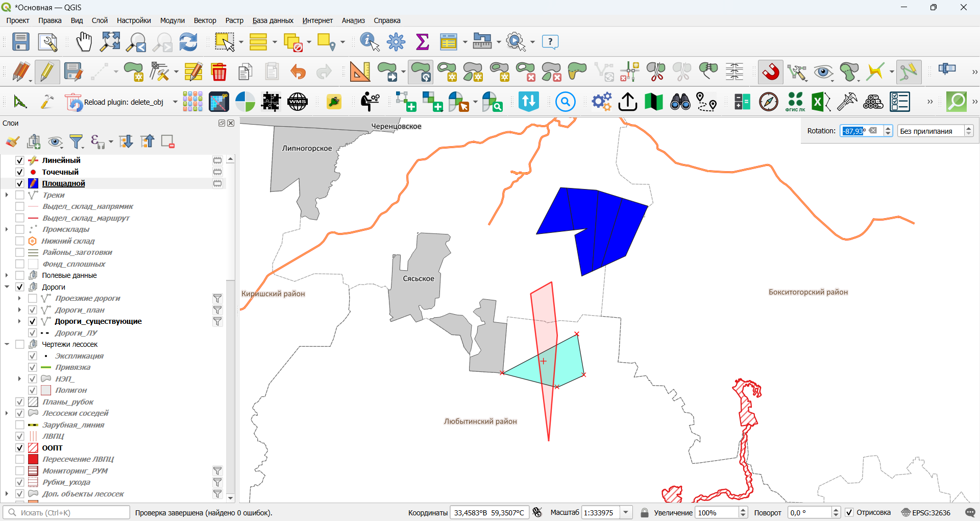Open the Масштаб scale dropdown
Screen dimensions: 980x521
627,512
